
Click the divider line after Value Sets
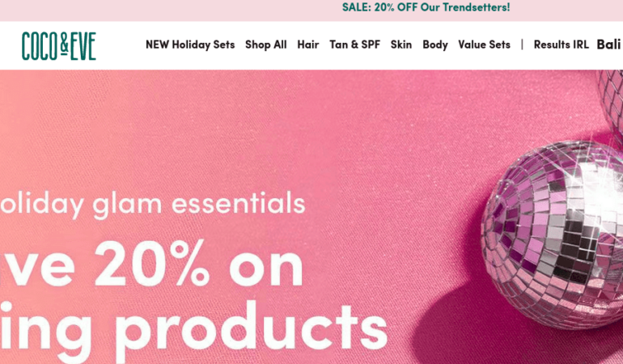[522, 44]
